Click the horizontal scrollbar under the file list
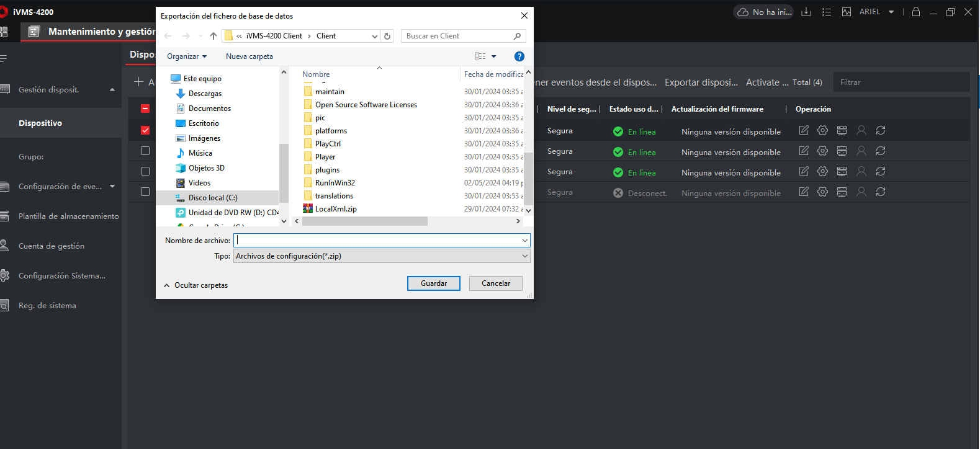 pyautogui.click(x=364, y=221)
